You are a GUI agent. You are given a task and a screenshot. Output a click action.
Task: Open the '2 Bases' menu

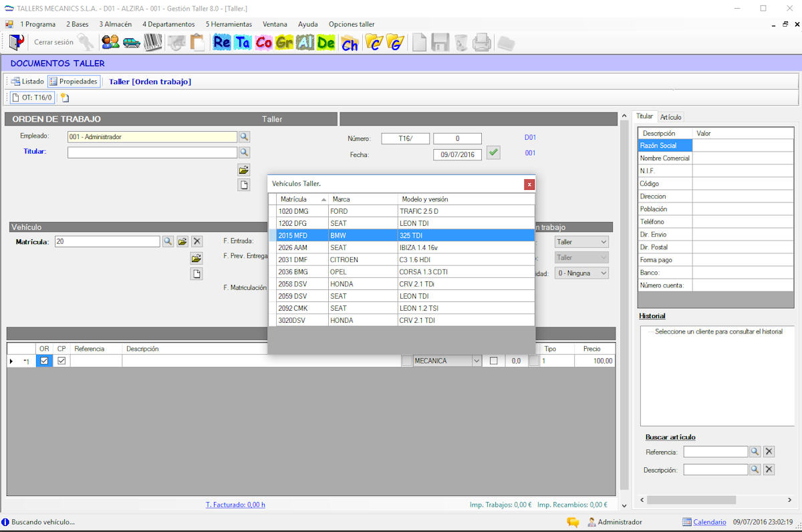[78, 24]
